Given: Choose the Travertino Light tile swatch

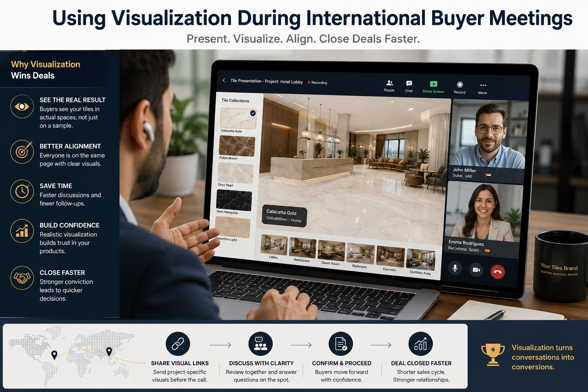Looking at the screenshot, I should (233, 227).
